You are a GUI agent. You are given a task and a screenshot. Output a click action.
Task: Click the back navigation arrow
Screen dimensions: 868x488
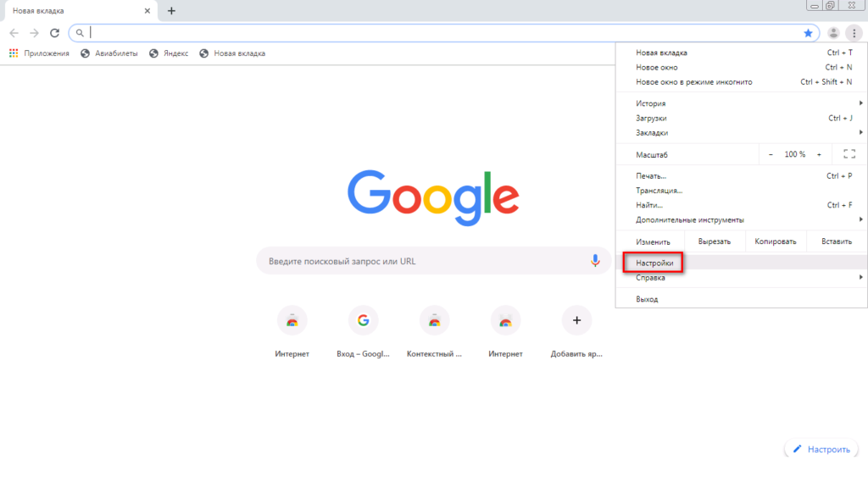coord(14,33)
